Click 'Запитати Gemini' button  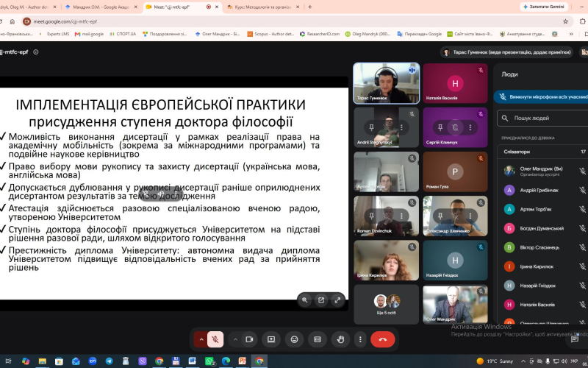[544, 7]
